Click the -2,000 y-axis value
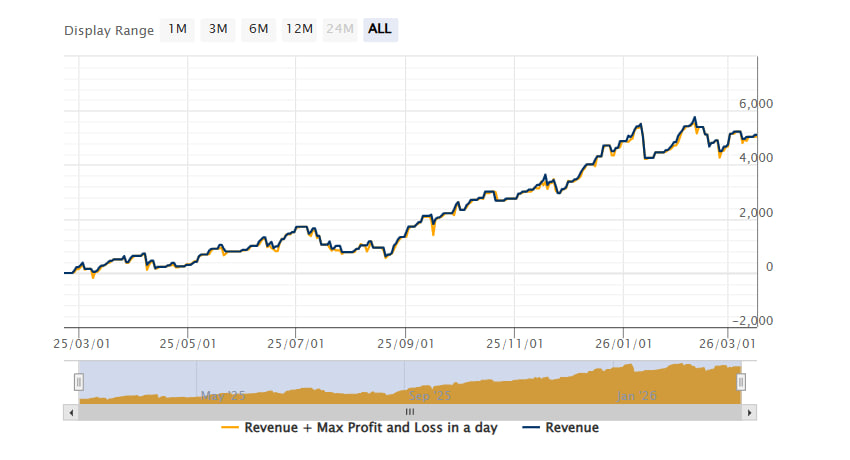This screenshot has height=460, width=850. 752,321
